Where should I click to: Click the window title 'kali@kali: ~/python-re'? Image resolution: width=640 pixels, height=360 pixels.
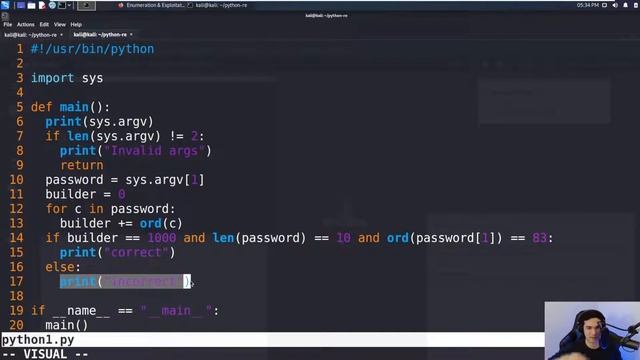click(x=326, y=16)
